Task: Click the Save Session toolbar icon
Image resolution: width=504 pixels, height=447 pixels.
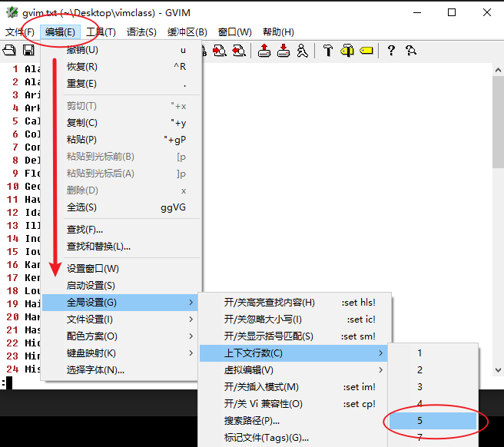Action: coord(283,51)
